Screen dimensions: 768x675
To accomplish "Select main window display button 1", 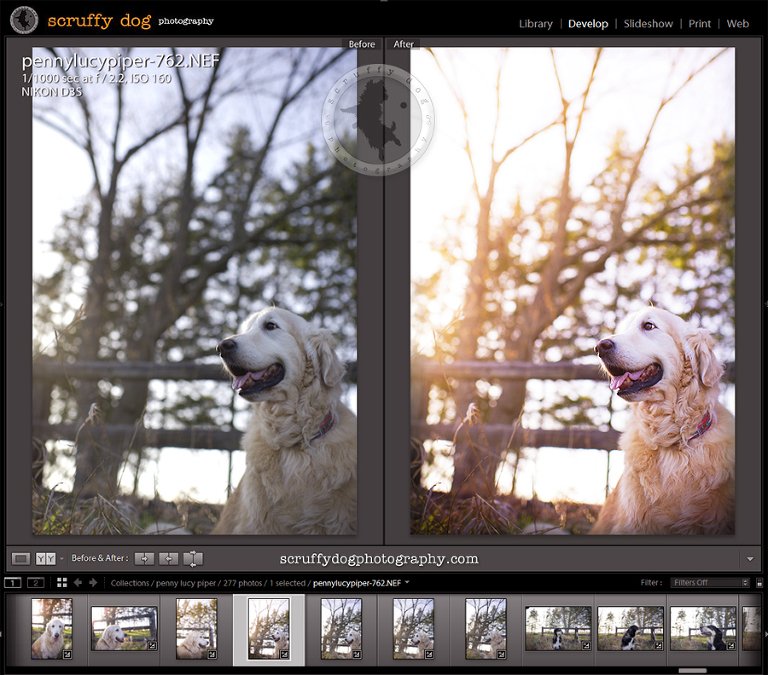I will pyautogui.click(x=12, y=582).
